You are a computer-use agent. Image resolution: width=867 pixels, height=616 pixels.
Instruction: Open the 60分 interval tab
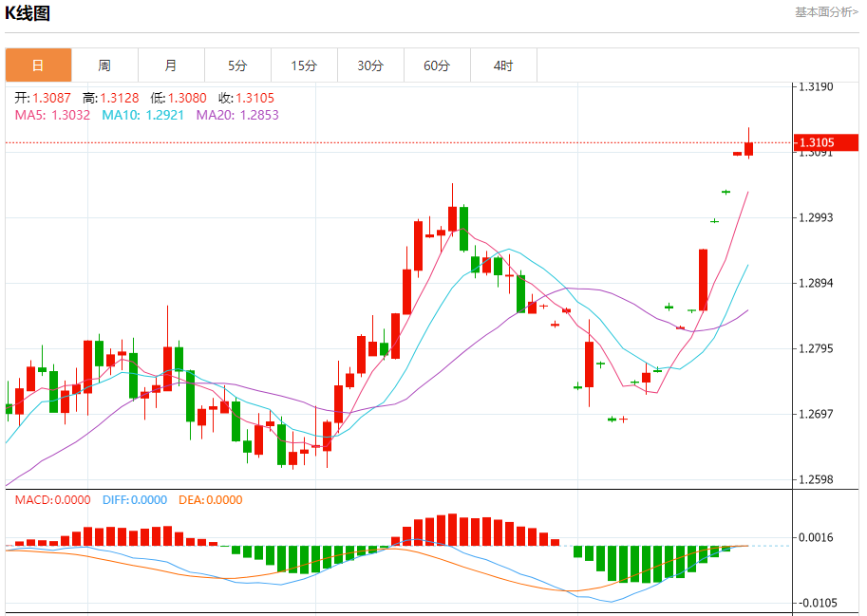[x=437, y=65]
